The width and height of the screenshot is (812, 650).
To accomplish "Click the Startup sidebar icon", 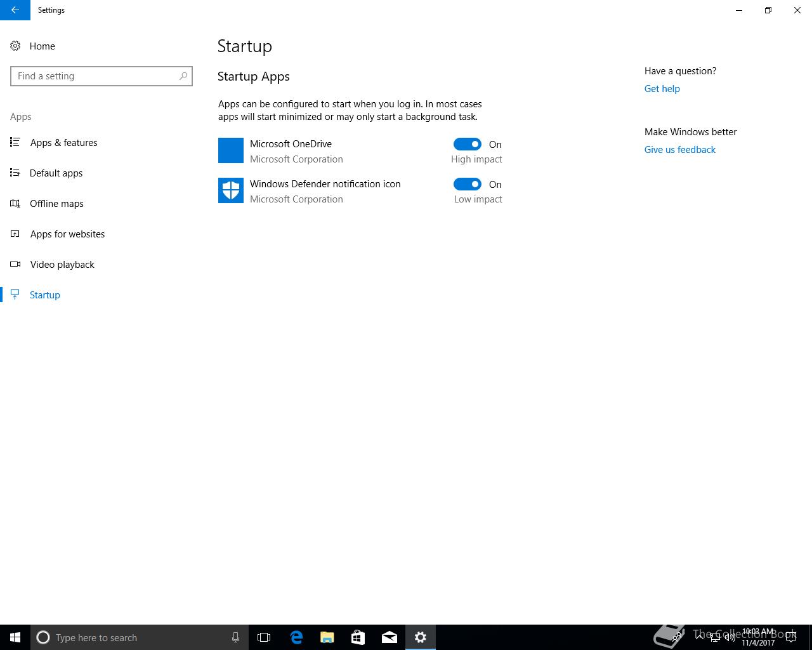I will pos(15,295).
